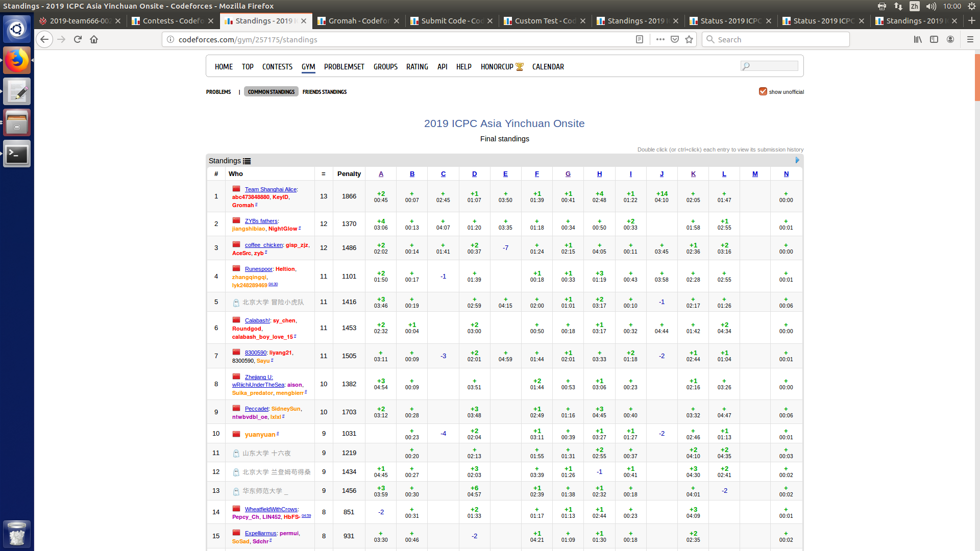Bookmark this page with the star icon
The height and width of the screenshot is (551, 980).
tap(689, 39)
